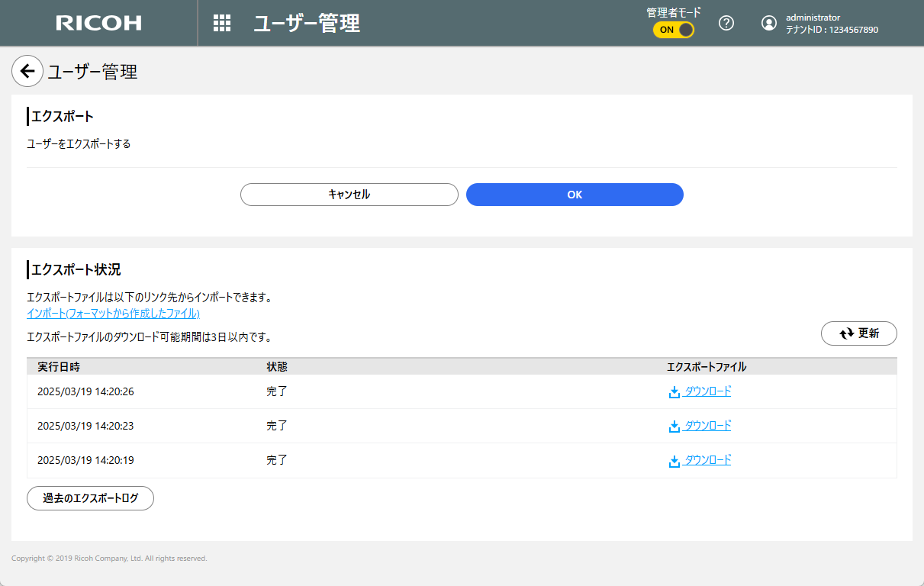The width and height of the screenshot is (924, 586).
Task: Open 過去のエクスポートログ
Action: (x=90, y=498)
